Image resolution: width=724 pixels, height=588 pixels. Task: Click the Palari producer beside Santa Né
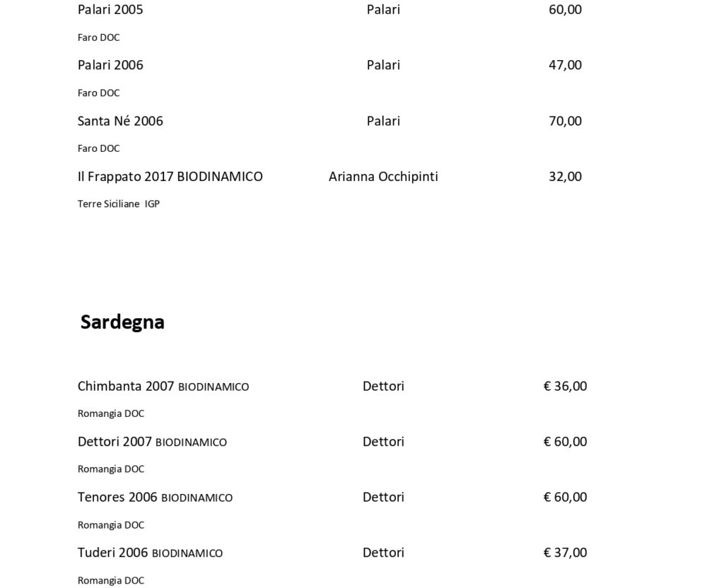pos(383,121)
